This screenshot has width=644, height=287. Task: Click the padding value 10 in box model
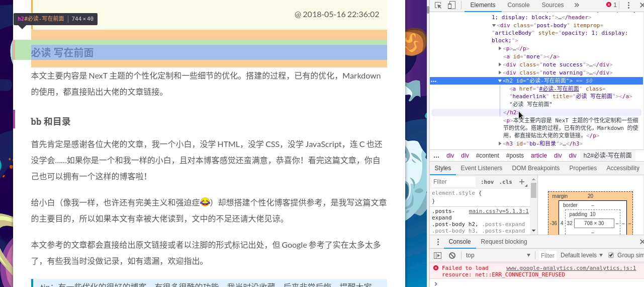592,214
